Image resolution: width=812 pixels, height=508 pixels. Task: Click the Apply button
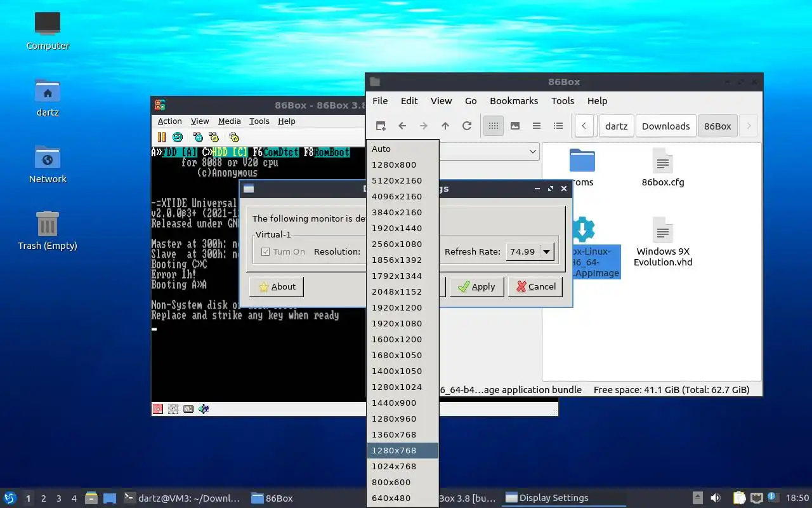pos(477,286)
